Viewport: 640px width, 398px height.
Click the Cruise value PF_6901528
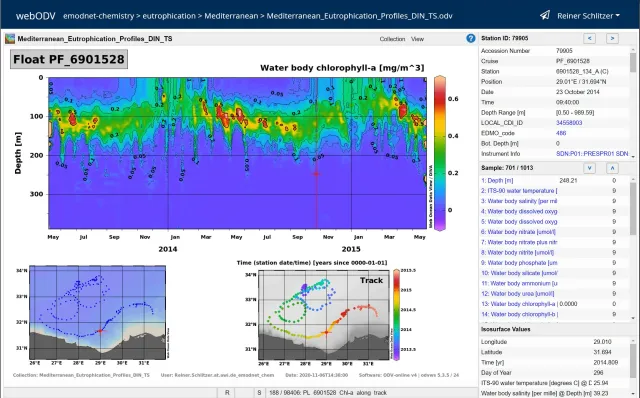point(573,61)
